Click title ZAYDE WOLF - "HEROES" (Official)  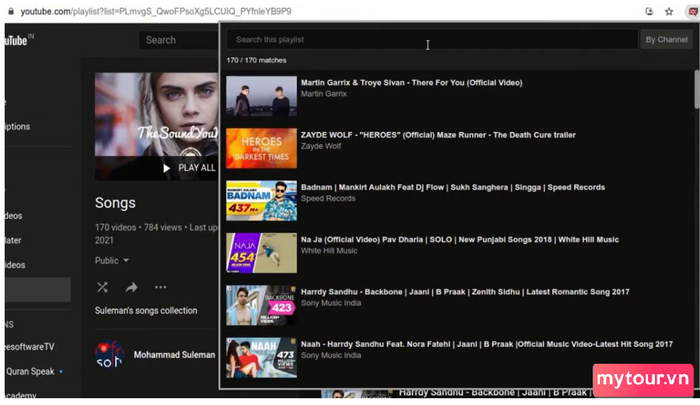[438, 135]
